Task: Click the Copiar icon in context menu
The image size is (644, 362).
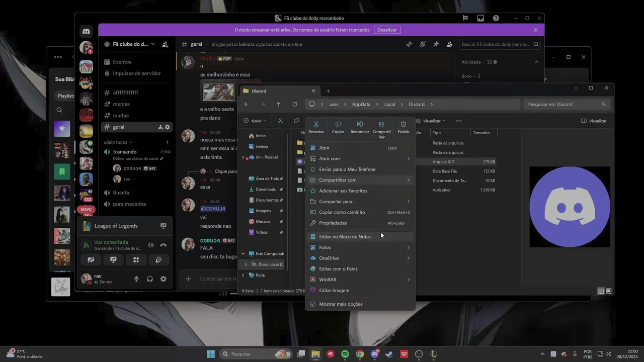Action: point(338,124)
